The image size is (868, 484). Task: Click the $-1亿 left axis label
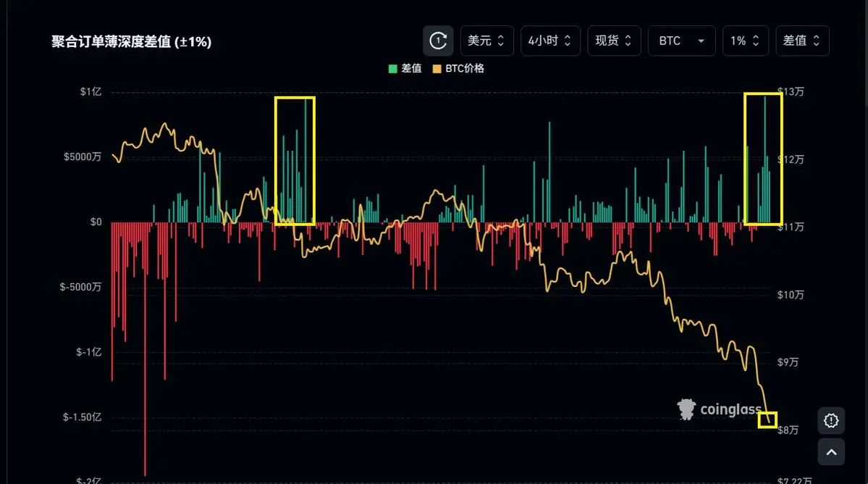pos(88,352)
